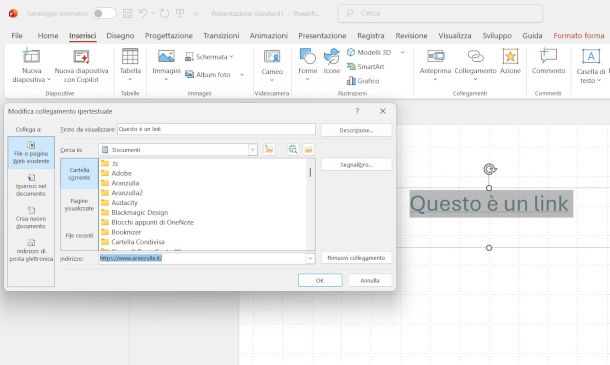Click the redo arrow icon
This screenshot has width=610, height=365.
click(x=165, y=13)
